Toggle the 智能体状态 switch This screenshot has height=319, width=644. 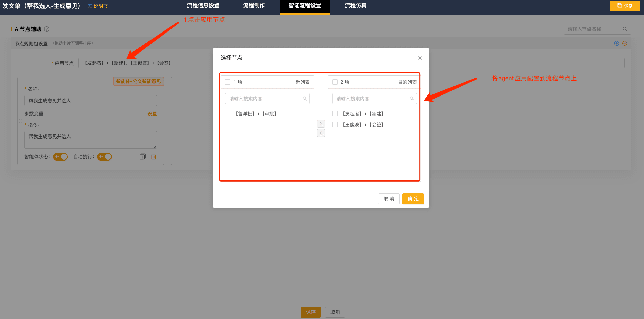click(x=60, y=157)
